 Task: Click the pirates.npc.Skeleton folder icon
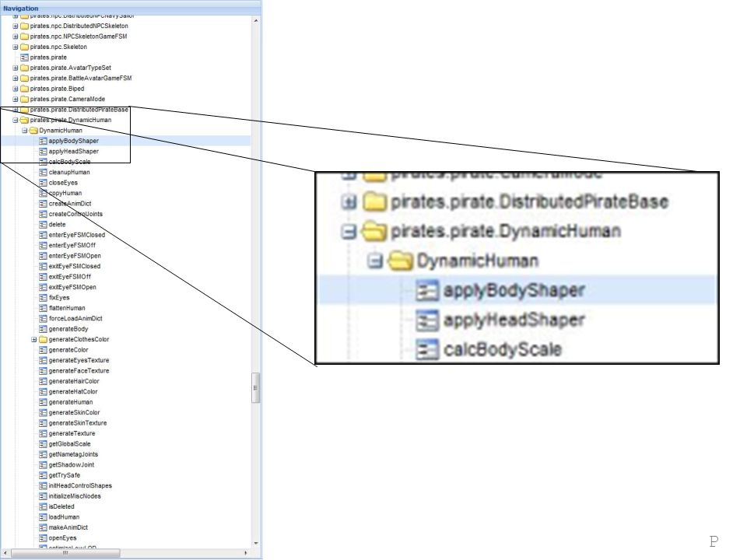pyautogui.click(x=24, y=47)
